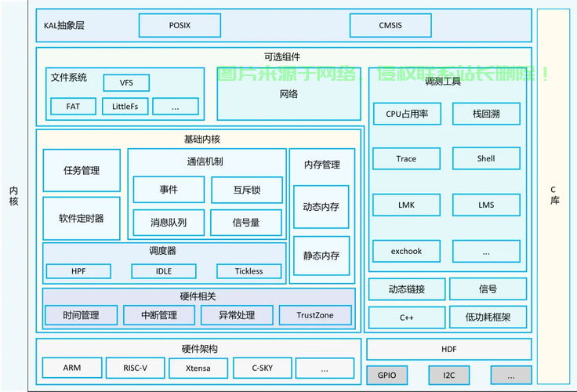The height and width of the screenshot is (392, 577).
Task: Select the VFS block under 文件系统
Action: point(126,83)
